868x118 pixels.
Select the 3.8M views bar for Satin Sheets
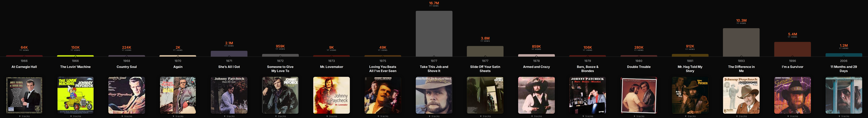[485, 51]
